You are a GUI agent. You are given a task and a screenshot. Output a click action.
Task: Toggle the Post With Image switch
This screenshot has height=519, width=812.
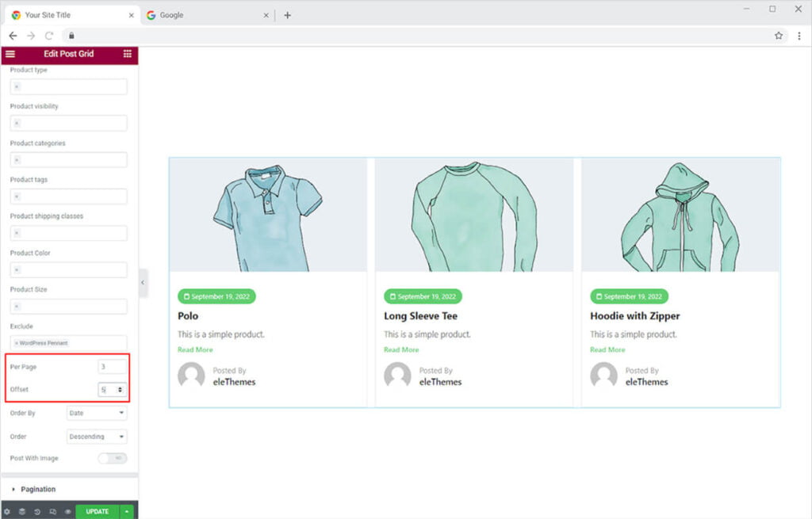(x=112, y=458)
